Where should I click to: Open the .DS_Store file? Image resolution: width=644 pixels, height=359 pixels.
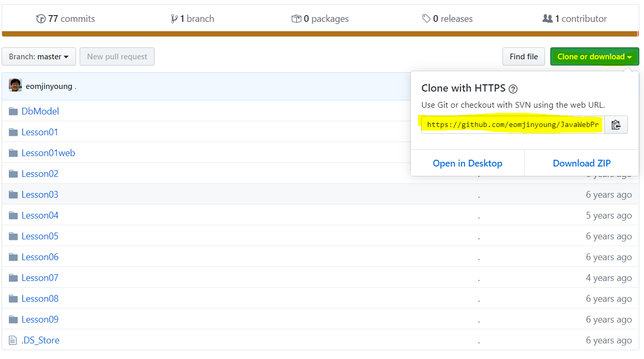(x=41, y=340)
